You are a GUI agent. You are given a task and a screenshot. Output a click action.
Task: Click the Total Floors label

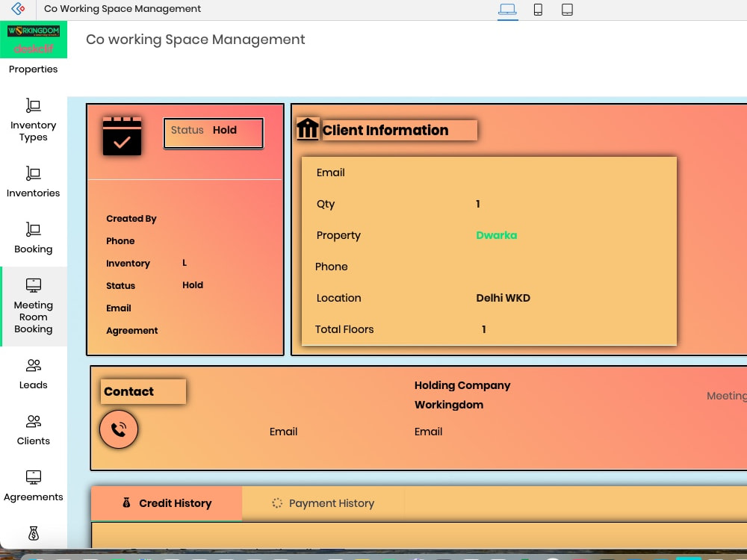click(x=344, y=329)
